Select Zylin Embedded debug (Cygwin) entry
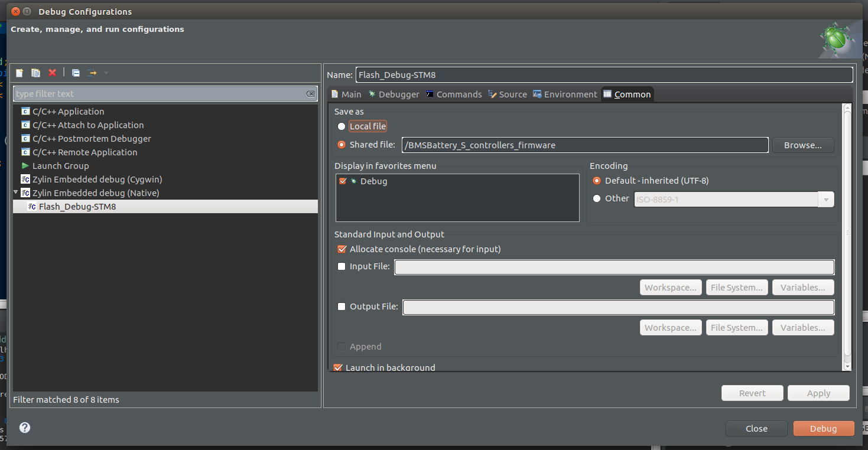 tap(97, 180)
